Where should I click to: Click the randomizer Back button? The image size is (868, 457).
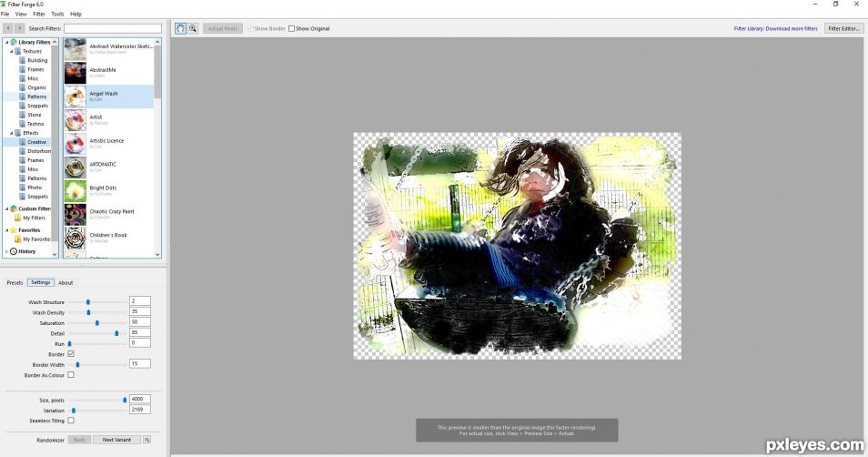(79, 440)
